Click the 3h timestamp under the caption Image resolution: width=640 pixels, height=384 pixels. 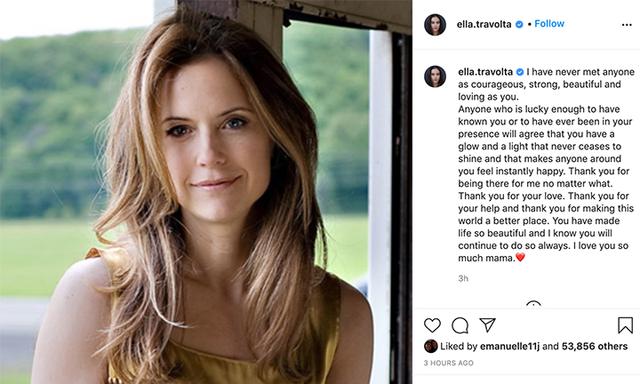point(463,279)
